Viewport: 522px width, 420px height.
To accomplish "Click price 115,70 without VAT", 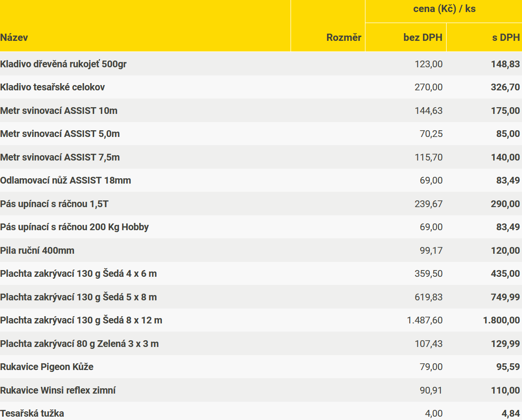I will 428,157.
